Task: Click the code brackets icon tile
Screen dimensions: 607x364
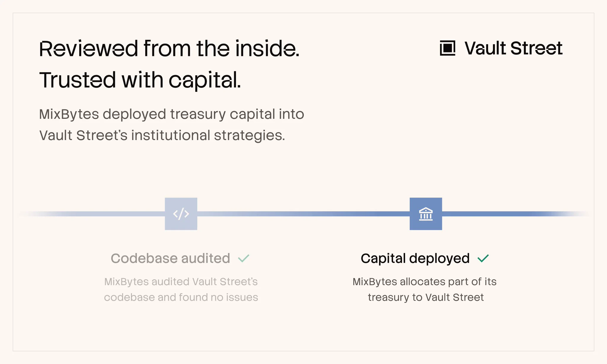Action: pos(181,214)
